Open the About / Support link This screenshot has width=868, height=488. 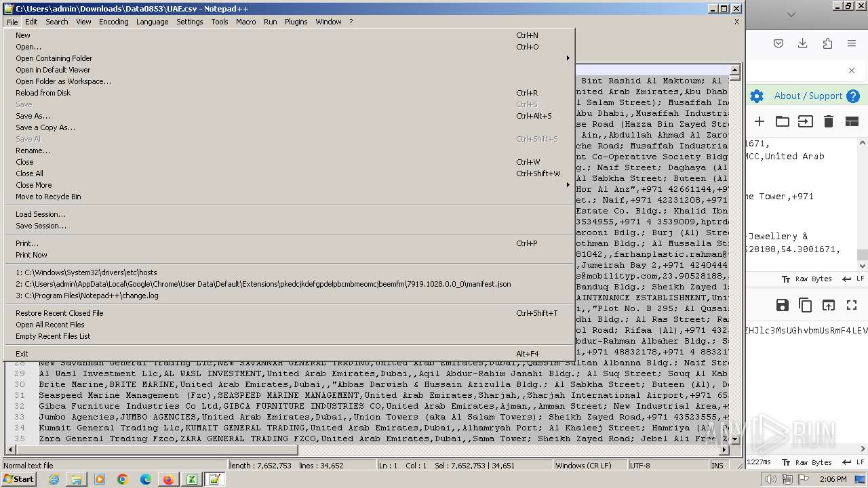(808, 96)
